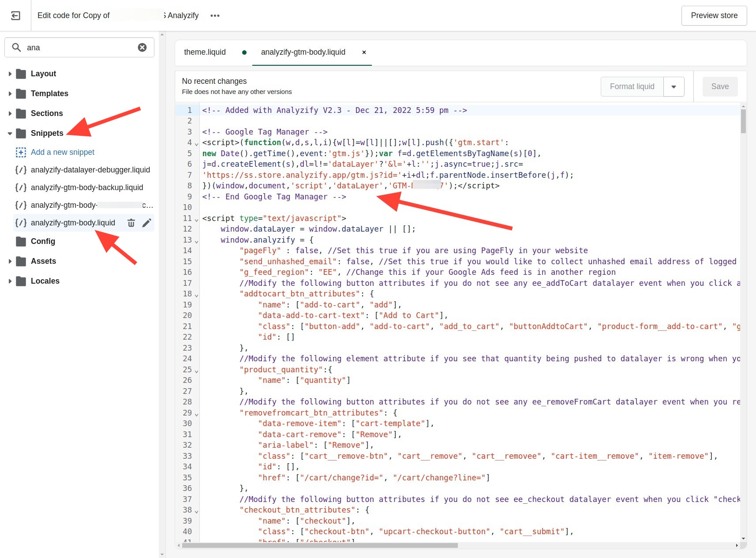The image size is (756, 558).
Task: Open Preview store
Action: coord(714,15)
